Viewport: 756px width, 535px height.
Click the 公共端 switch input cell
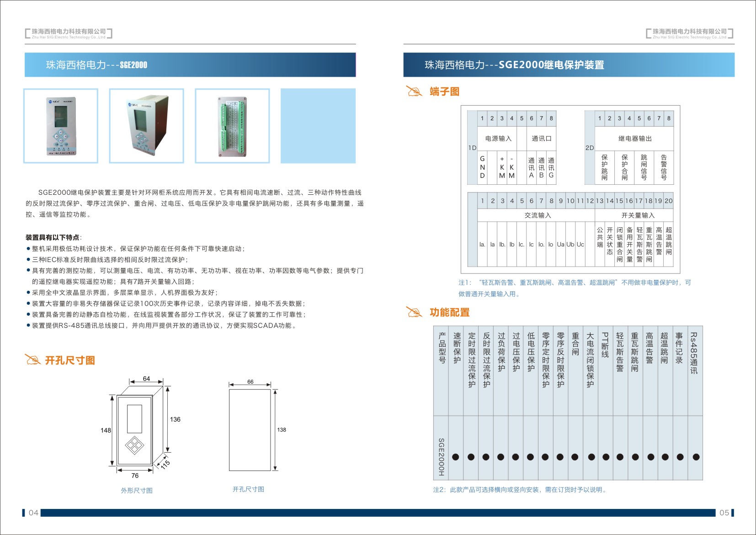pyautogui.click(x=600, y=244)
